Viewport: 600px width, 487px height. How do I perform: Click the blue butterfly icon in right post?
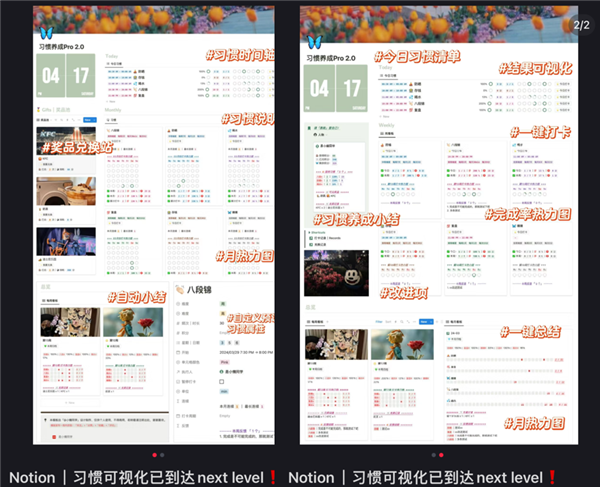(x=316, y=41)
